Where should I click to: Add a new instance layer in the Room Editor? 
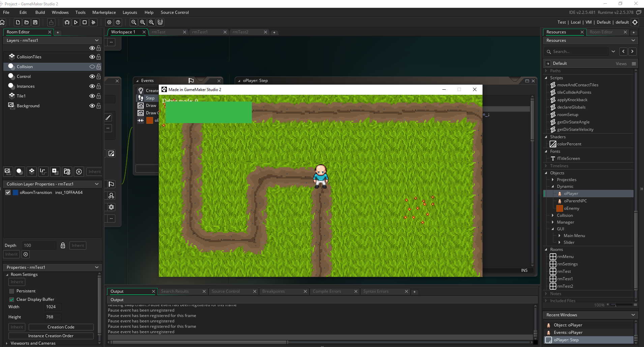pos(20,172)
